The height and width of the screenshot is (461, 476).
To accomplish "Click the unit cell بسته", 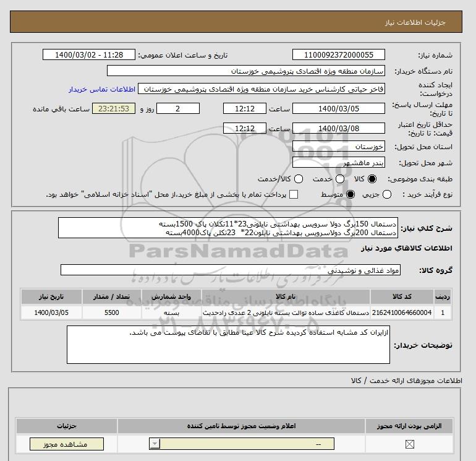I will [x=171, y=312].
